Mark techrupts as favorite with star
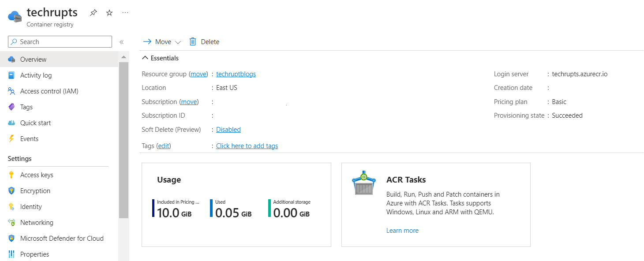This screenshot has width=644, height=261. pyautogui.click(x=109, y=13)
